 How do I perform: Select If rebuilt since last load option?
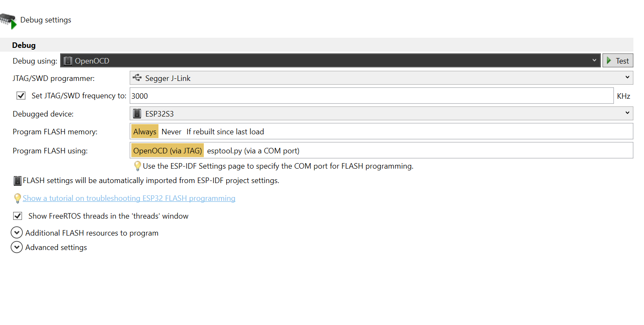click(x=225, y=132)
